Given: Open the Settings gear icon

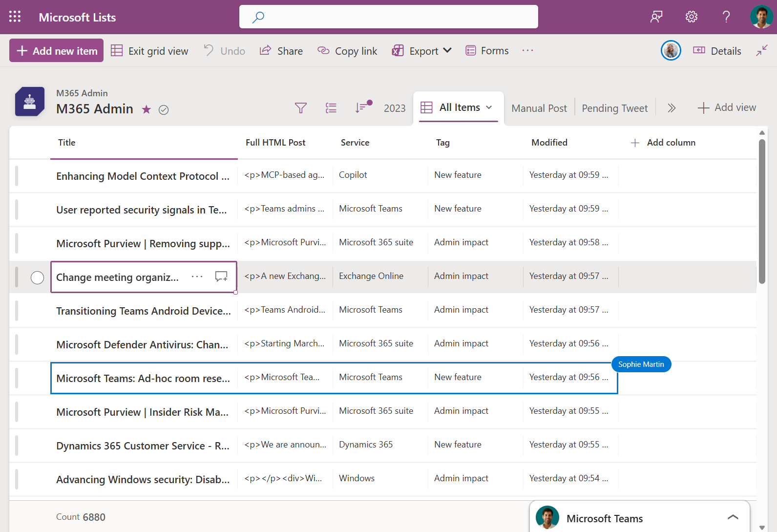Looking at the screenshot, I should point(692,17).
